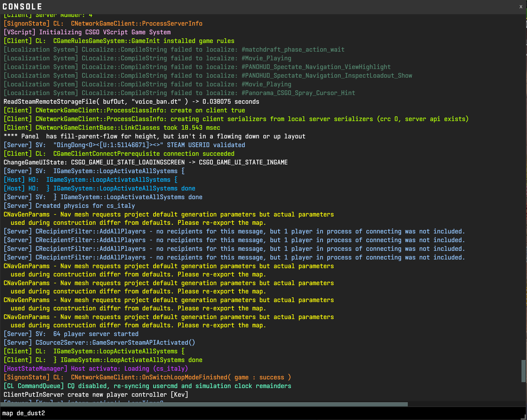Click the ChangeGameUIState log entry
This screenshot has height=420, width=527.
tap(145, 162)
